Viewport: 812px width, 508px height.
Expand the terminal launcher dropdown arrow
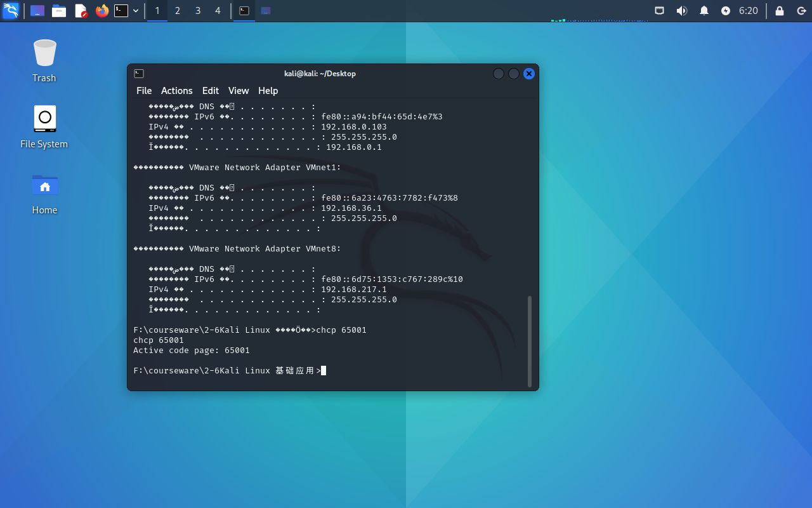(136, 11)
